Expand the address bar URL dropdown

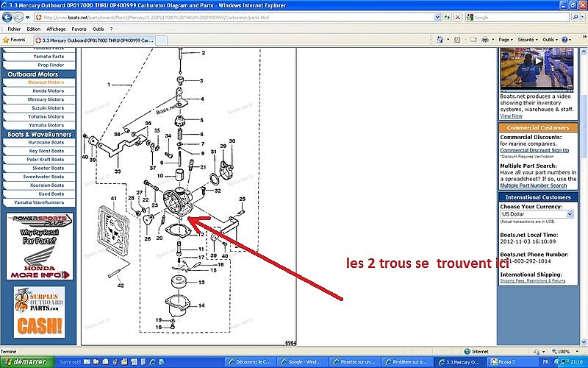tap(437, 17)
